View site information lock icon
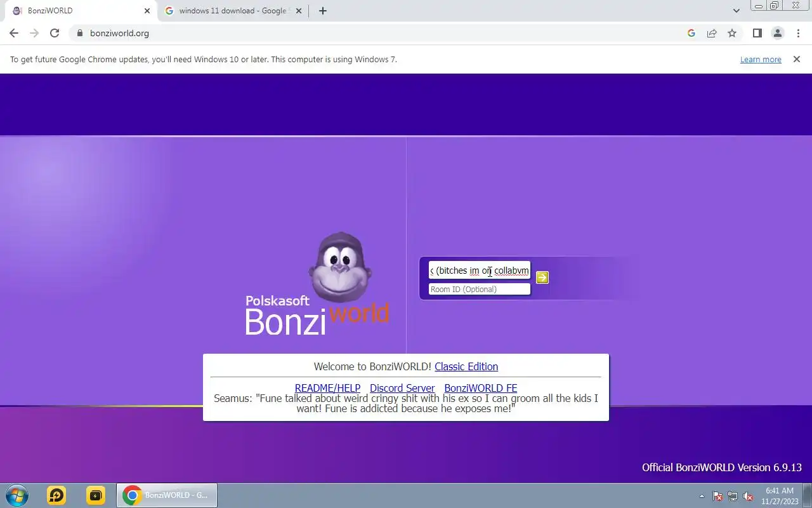Image resolution: width=812 pixels, height=508 pixels. (x=79, y=33)
